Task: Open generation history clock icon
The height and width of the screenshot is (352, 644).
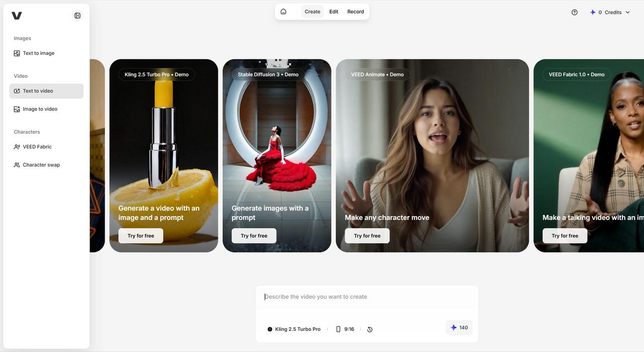Action: click(x=370, y=329)
